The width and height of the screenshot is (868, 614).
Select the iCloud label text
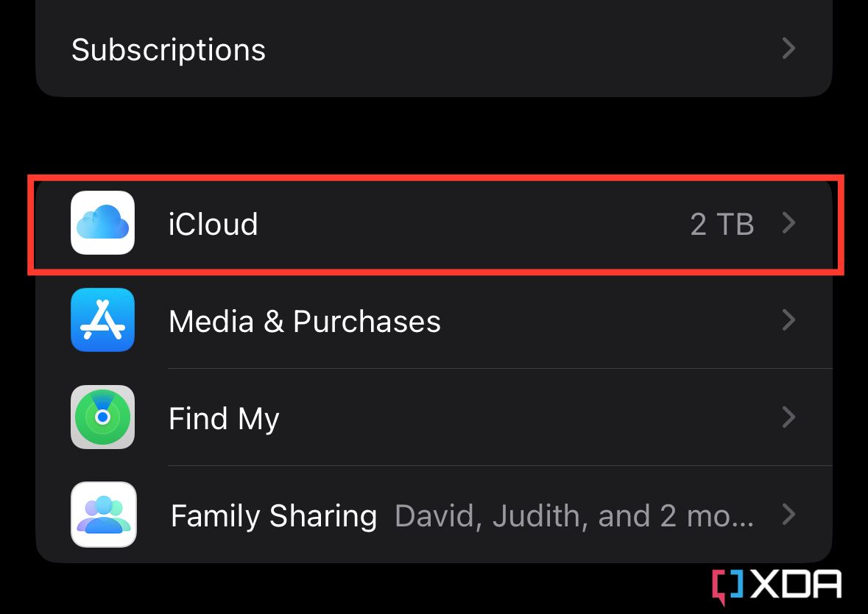[x=213, y=224]
